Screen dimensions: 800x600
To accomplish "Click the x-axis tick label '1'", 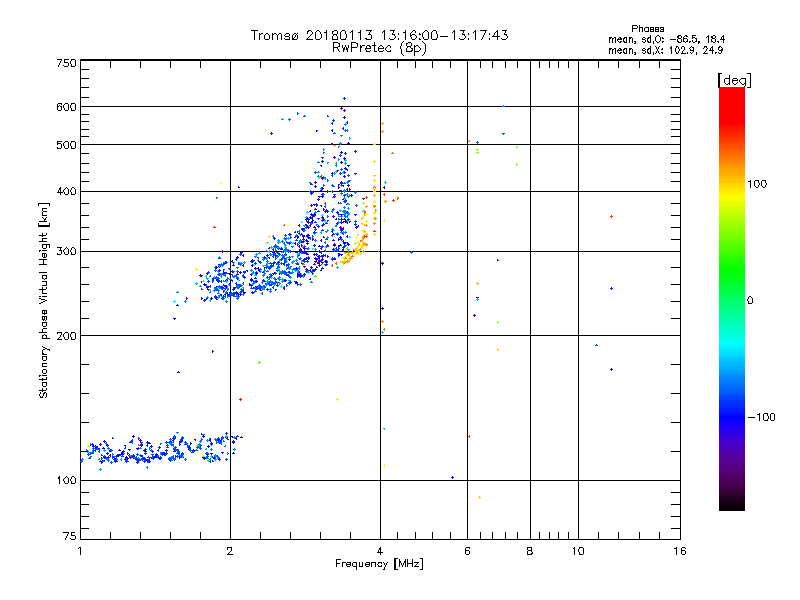I will (80, 551).
